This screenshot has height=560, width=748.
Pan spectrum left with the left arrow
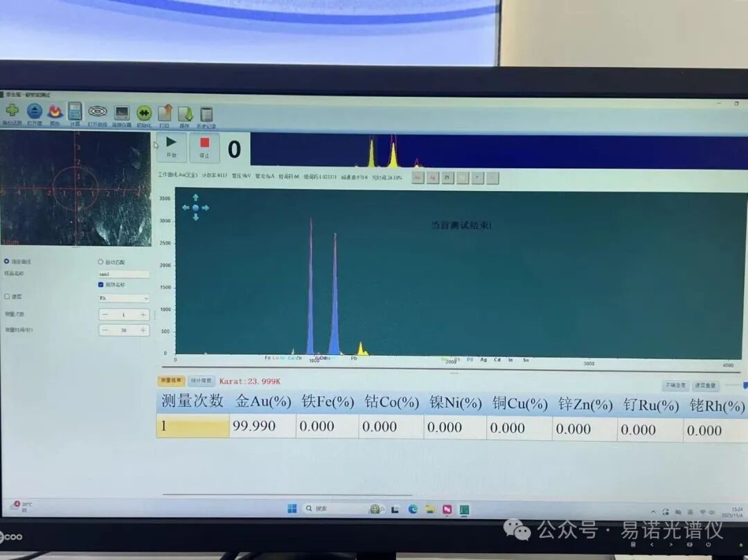(x=186, y=208)
